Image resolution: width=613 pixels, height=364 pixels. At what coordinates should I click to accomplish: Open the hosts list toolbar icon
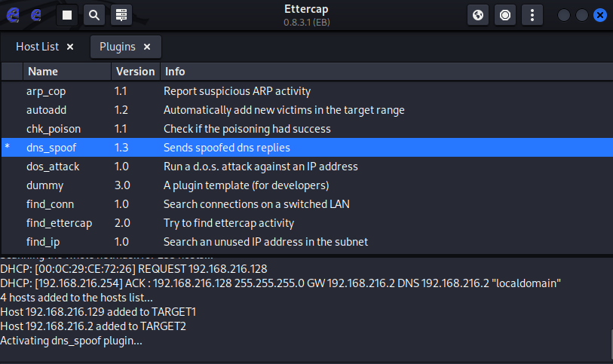(x=121, y=14)
